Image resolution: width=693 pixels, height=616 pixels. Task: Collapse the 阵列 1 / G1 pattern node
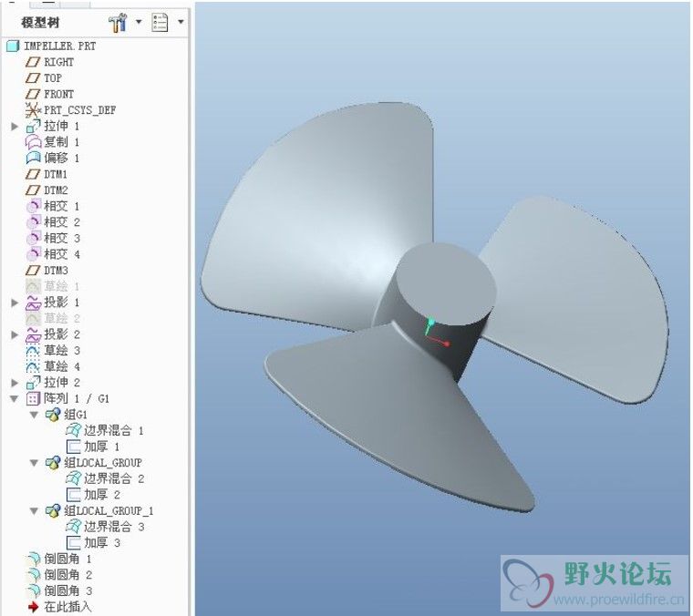click(x=15, y=399)
